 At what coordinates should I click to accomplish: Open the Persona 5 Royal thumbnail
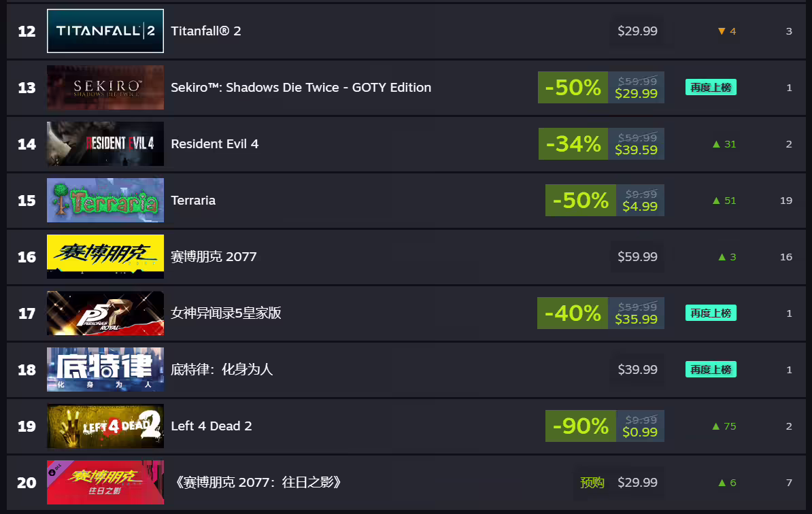pos(105,313)
